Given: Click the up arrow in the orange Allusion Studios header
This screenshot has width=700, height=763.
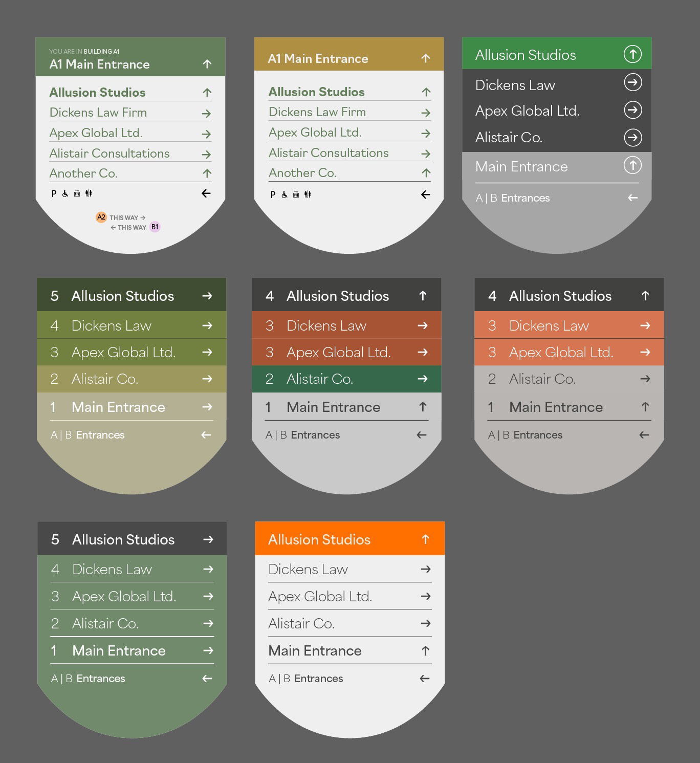Looking at the screenshot, I should (425, 539).
